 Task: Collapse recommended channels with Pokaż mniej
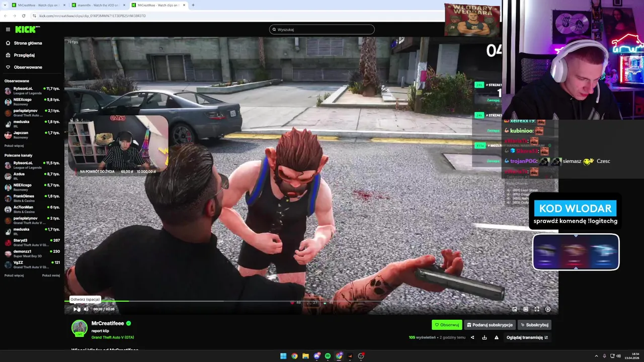pos(51,276)
